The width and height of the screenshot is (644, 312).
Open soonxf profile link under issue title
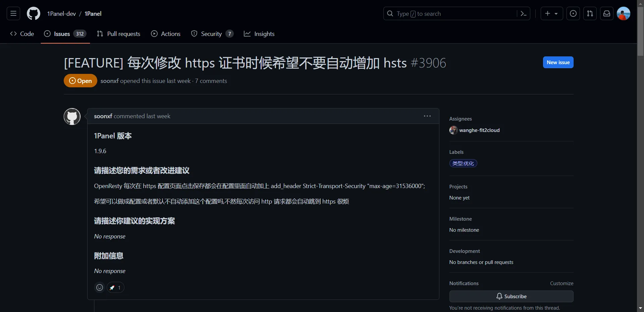tap(109, 81)
